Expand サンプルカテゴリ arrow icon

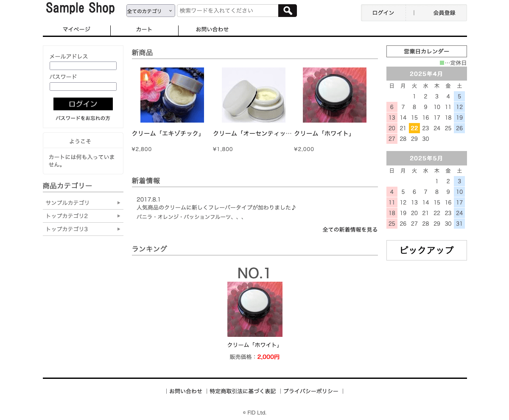119,203
